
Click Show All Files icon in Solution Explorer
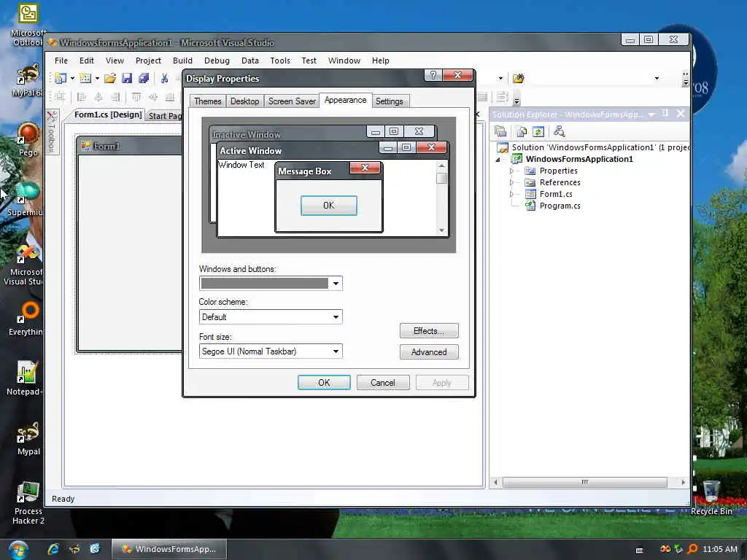tap(522, 131)
